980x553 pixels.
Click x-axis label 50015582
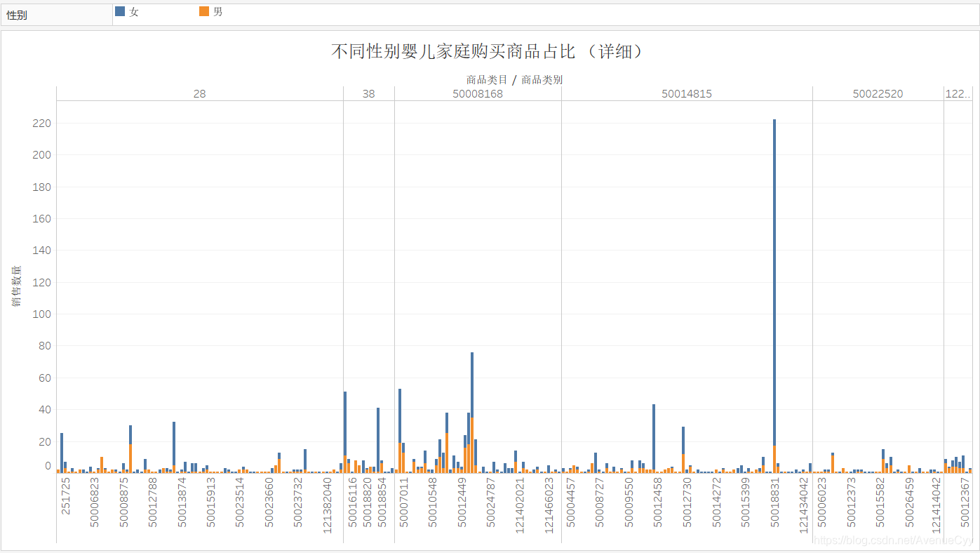[x=880, y=502]
